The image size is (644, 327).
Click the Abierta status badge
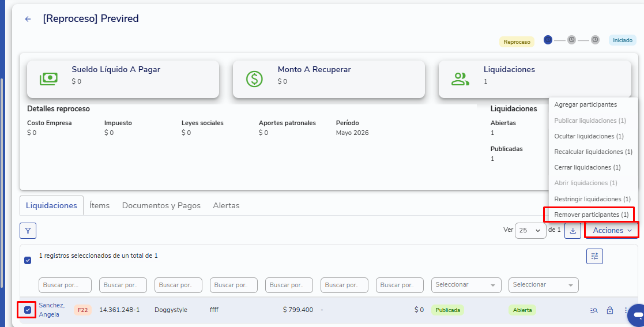pos(522,310)
